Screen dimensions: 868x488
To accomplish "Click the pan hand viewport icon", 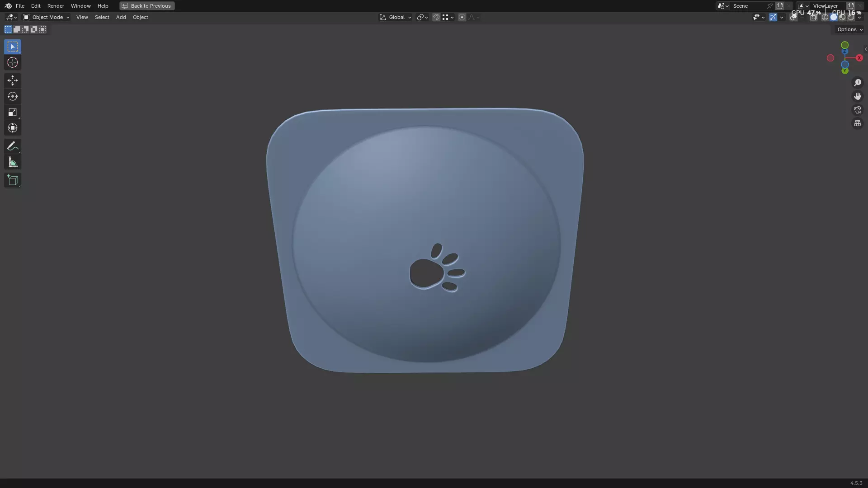I will point(858,96).
